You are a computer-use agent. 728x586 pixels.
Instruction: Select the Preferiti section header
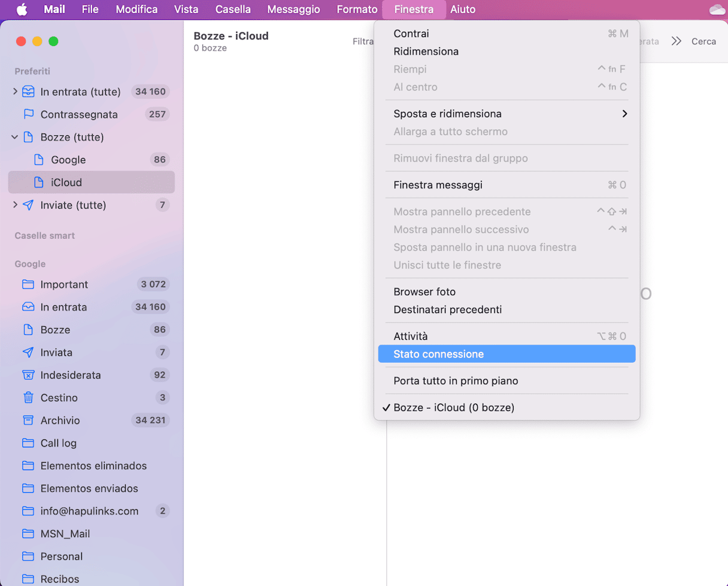[x=32, y=71]
